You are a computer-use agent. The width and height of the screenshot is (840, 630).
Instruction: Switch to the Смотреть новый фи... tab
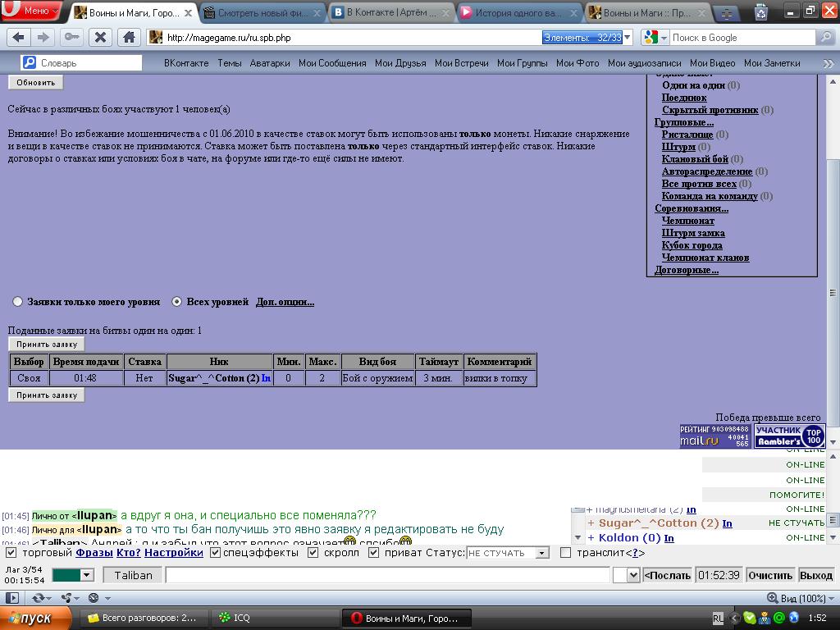(x=262, y=13)
